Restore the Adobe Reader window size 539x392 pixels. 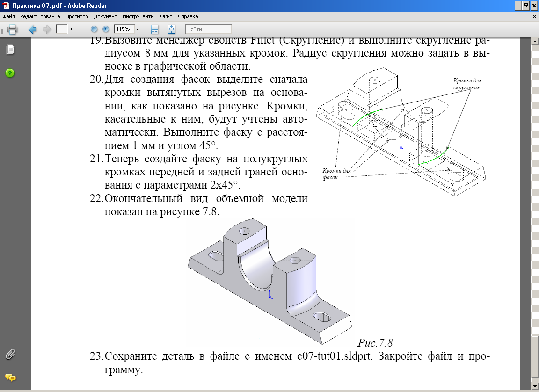coord(525,6)
